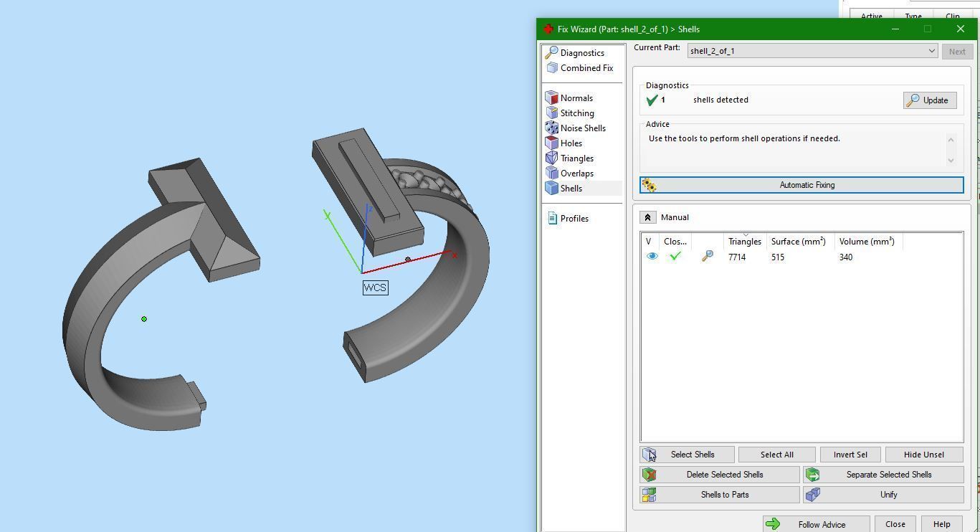Click the Overlaps icon
Image resolution: width=980 pixels, height=532 pixels.
[x=551, y=173]
